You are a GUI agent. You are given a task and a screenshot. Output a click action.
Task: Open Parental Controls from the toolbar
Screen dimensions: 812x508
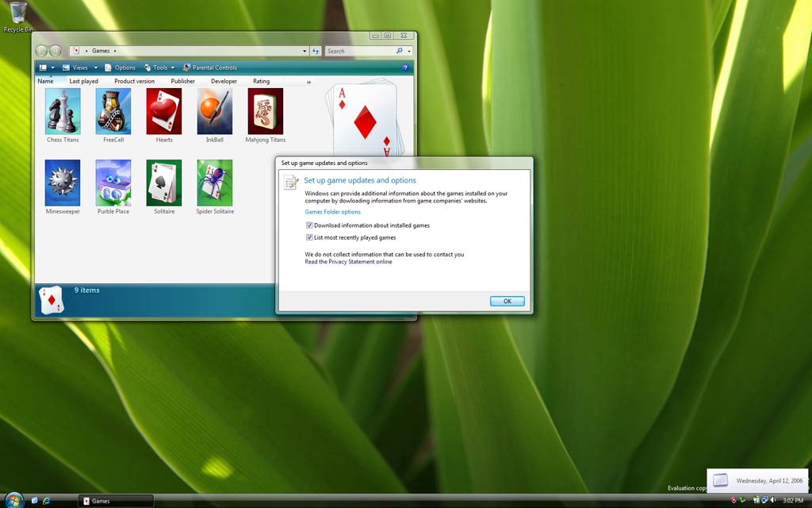click(210, 68)
